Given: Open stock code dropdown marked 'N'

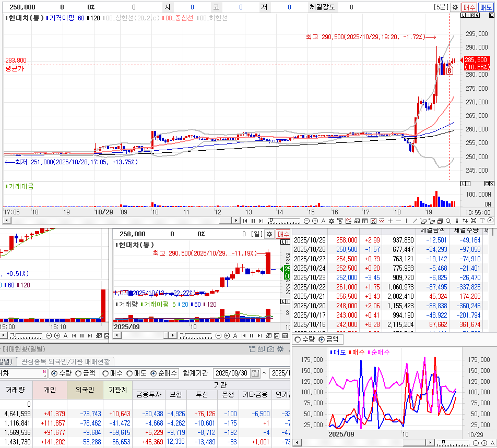Looking at the screenshot, I should [x=44, y=373].
